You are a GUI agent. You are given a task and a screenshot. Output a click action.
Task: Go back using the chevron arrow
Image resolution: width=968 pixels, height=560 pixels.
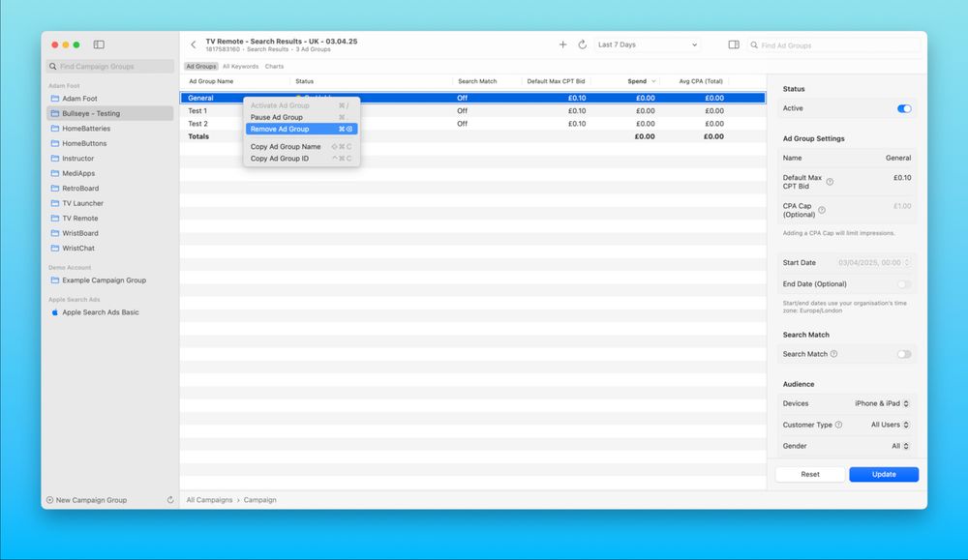tap(194, 44)
